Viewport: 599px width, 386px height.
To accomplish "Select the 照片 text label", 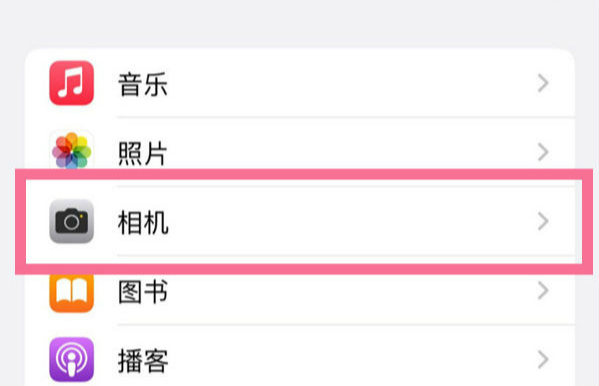I will click(x=143, y=153).
